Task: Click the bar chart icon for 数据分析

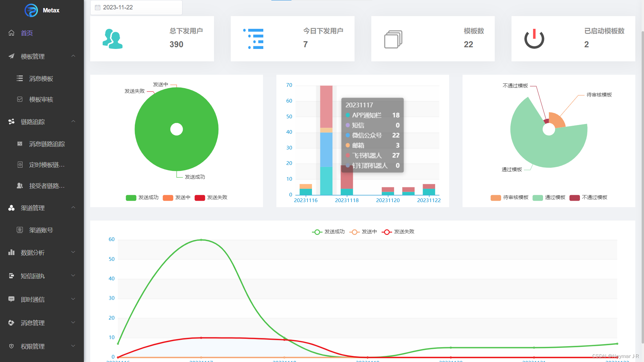Action: pos(11,252)
